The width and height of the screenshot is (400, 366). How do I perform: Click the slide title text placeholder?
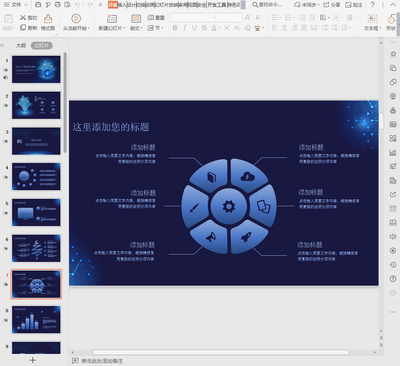(111, 127)
